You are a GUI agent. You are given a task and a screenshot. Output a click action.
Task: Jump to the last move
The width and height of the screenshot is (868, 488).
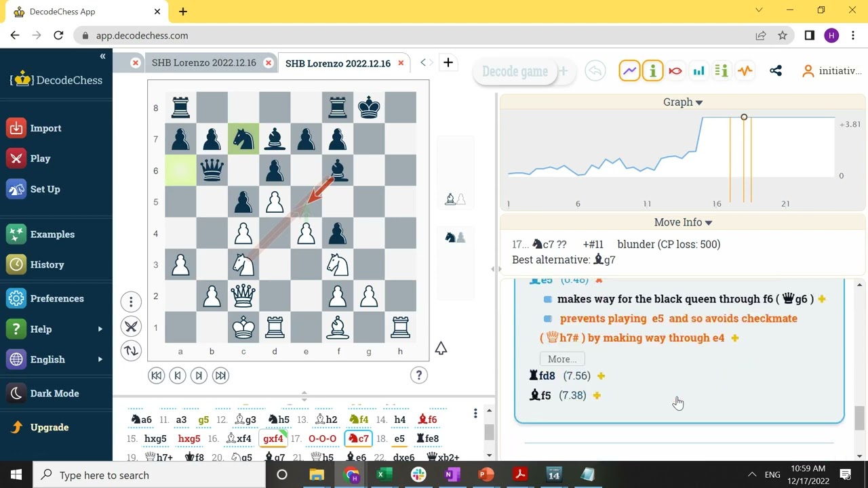click(220, 375)
